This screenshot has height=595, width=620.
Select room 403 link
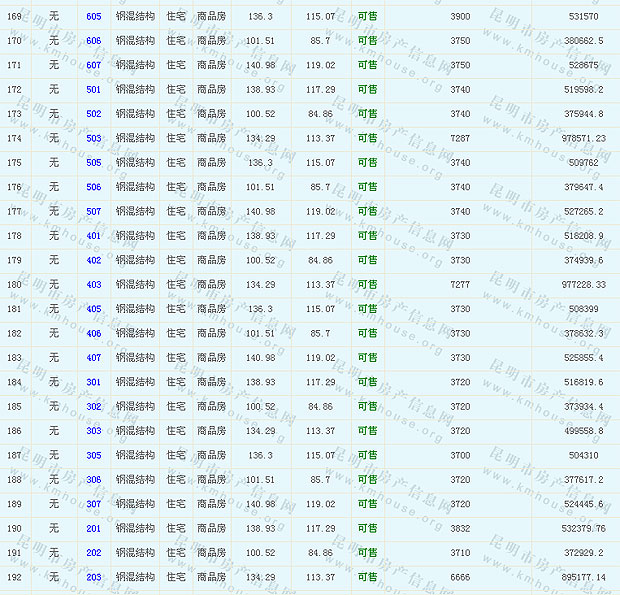click(94, 284)
